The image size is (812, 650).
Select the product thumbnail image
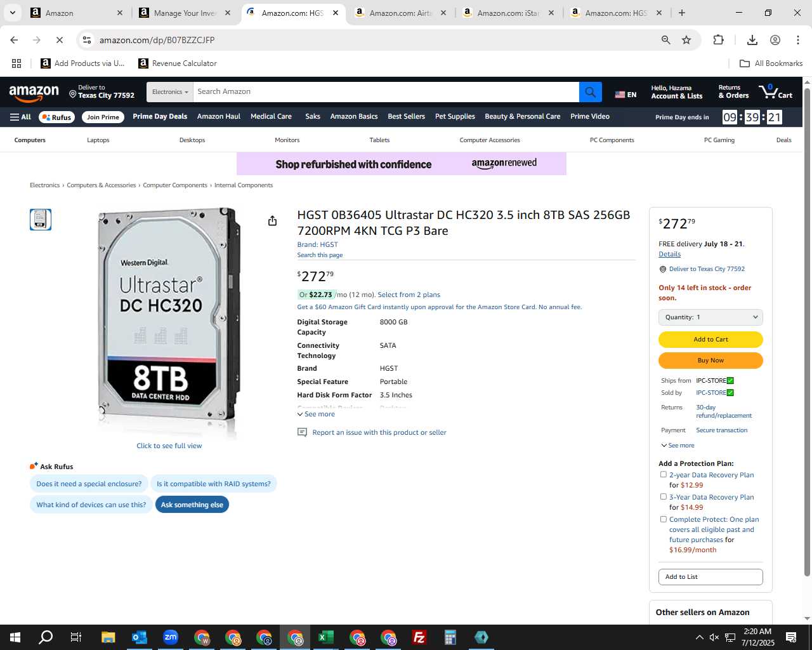click(41, 220)
